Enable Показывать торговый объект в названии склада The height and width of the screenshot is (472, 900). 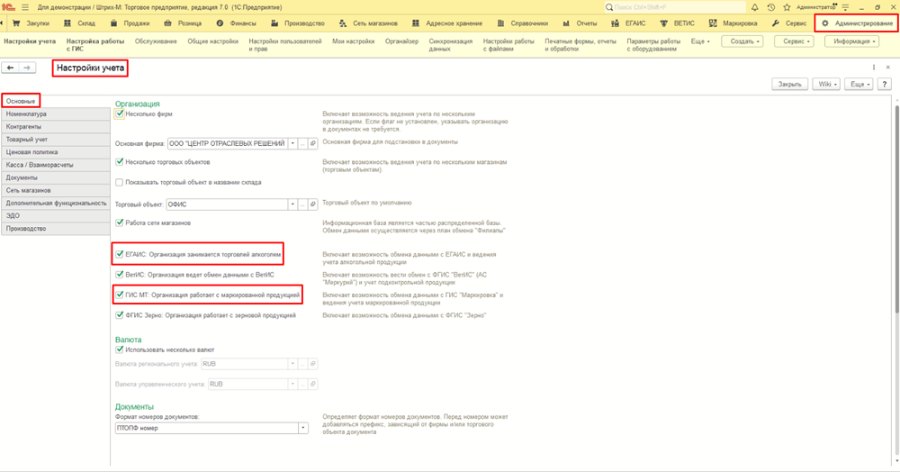point(119,183)
